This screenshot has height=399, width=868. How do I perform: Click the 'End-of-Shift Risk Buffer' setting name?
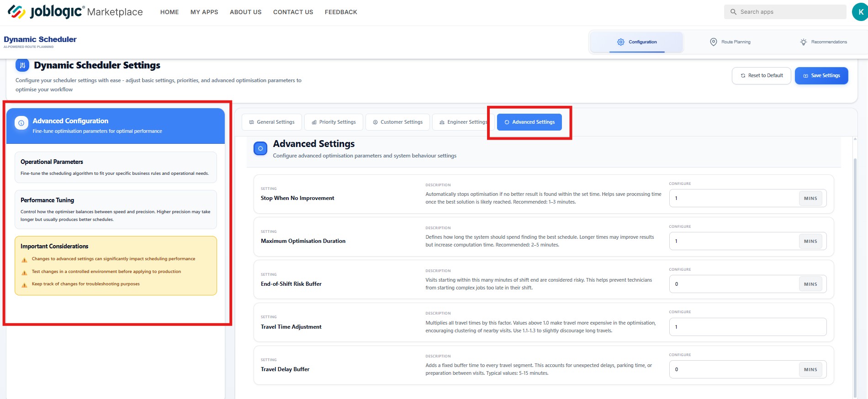291,284
